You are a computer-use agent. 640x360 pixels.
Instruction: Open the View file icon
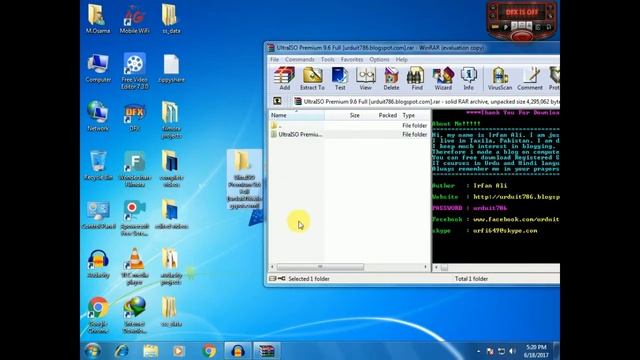point(365,79)
